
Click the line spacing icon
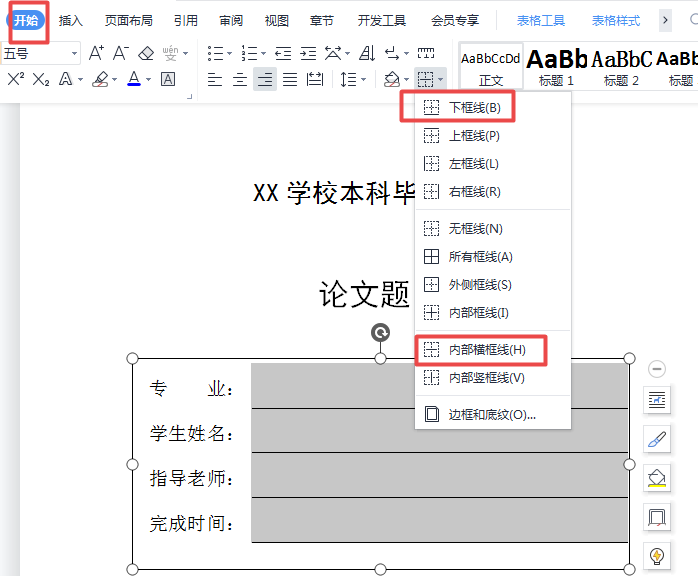point(349,80)
